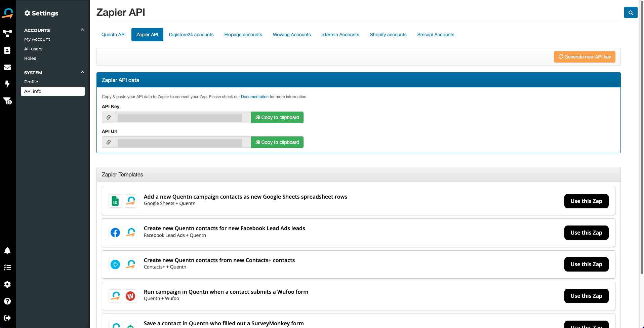This screenshot has height=328, width=644.
Task: Open the Elopage accounts tab
Action: 243,35
